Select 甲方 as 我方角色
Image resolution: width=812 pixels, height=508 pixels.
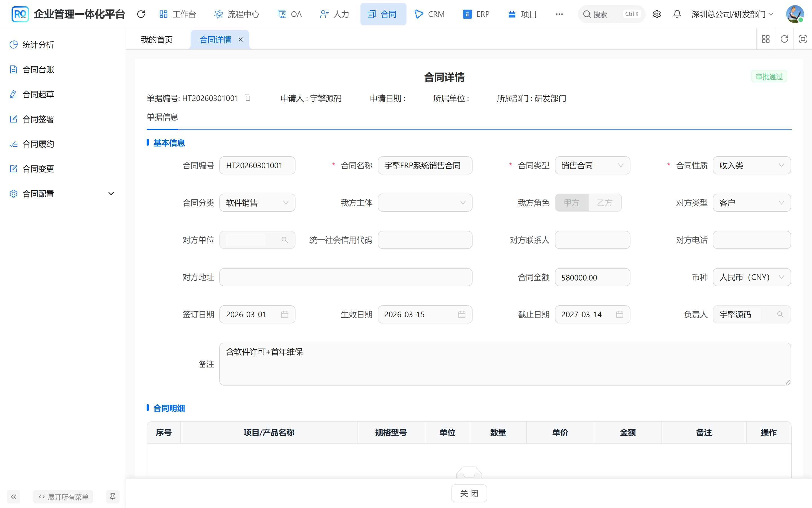tap(572, 203)
